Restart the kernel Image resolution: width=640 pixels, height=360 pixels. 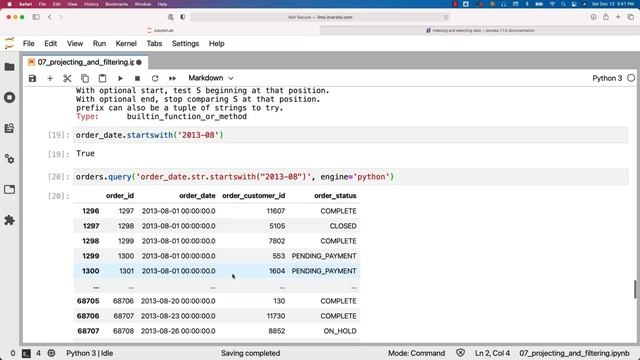coord(155,78)
